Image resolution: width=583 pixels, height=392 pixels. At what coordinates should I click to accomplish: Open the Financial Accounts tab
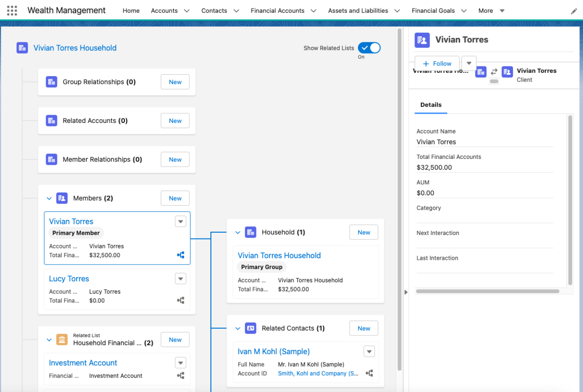[277, 11]
